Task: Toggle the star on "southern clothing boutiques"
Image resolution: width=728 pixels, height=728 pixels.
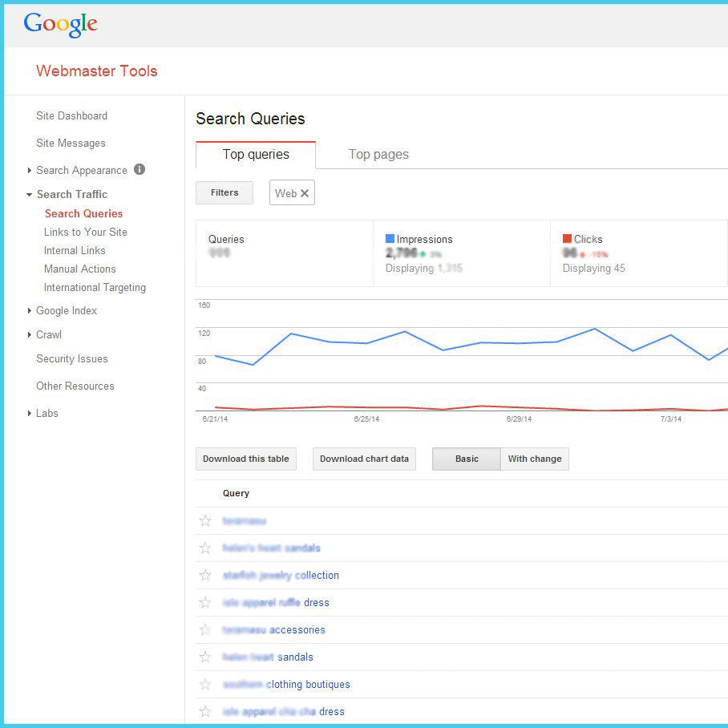Action: click(206, 684)
